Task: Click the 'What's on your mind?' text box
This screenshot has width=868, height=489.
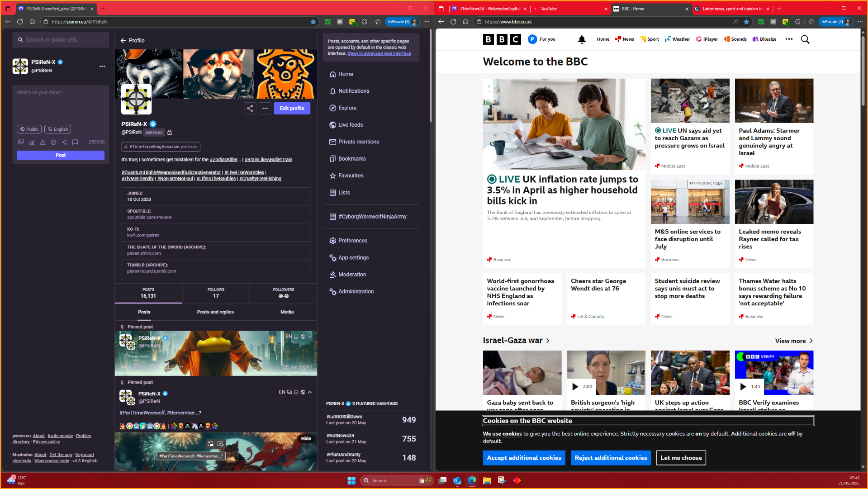Action: [61, 104]
